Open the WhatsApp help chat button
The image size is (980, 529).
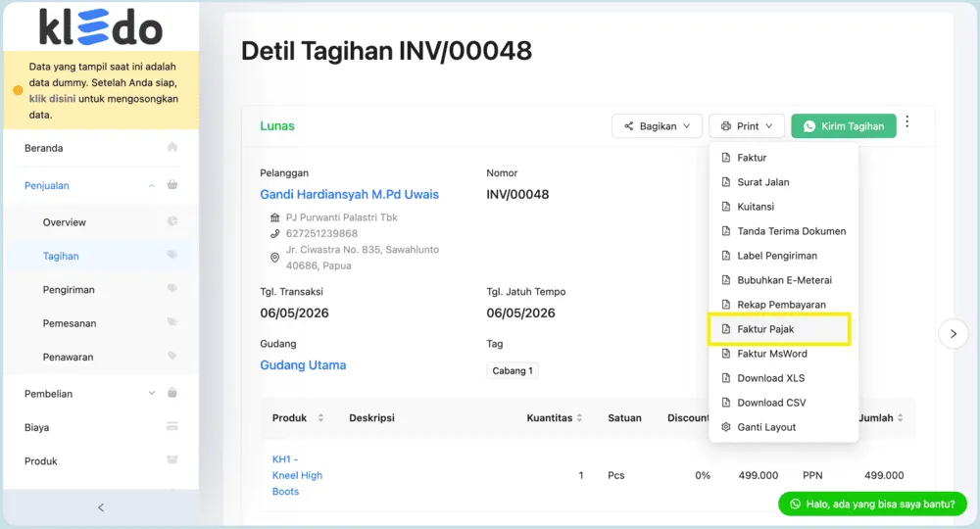coord(872,504)
